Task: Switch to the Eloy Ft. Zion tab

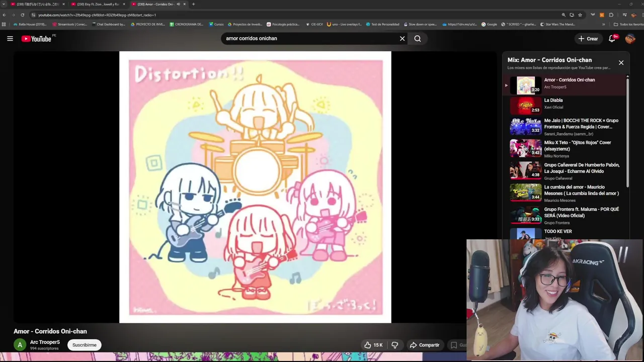Action: (x=98, y=4)
